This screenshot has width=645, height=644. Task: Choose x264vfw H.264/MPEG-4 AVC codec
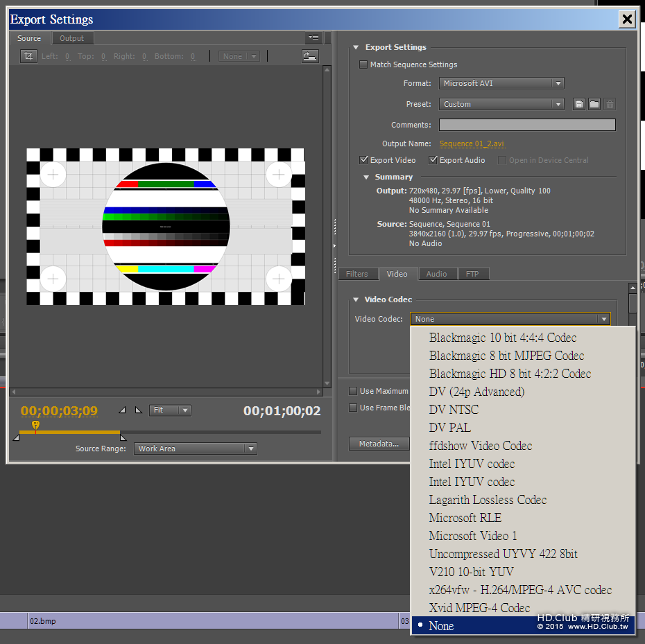[x=520, y=590]
